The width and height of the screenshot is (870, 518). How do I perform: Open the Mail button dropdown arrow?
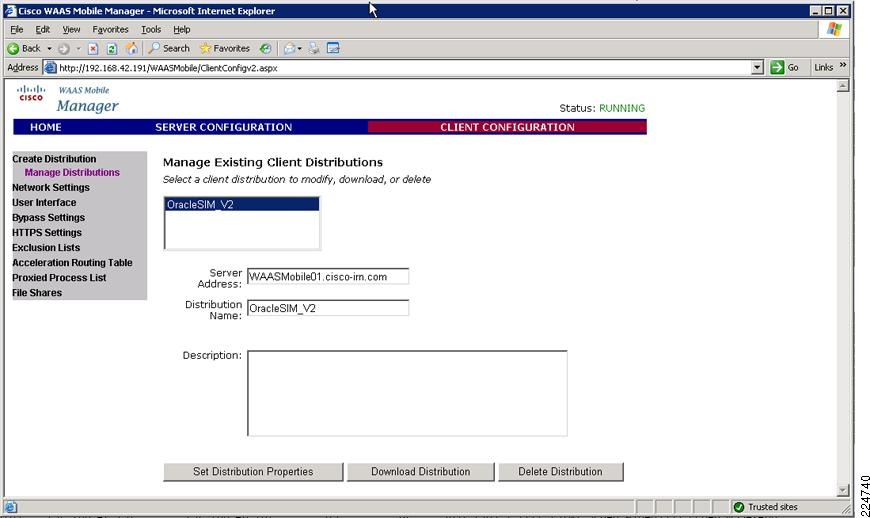(300, 49)
